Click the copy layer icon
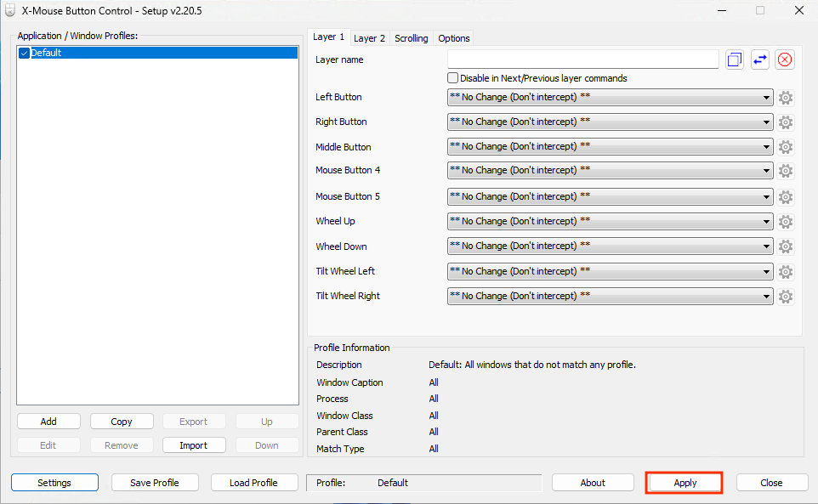This screenshot has height=504, width=818. 734,59
